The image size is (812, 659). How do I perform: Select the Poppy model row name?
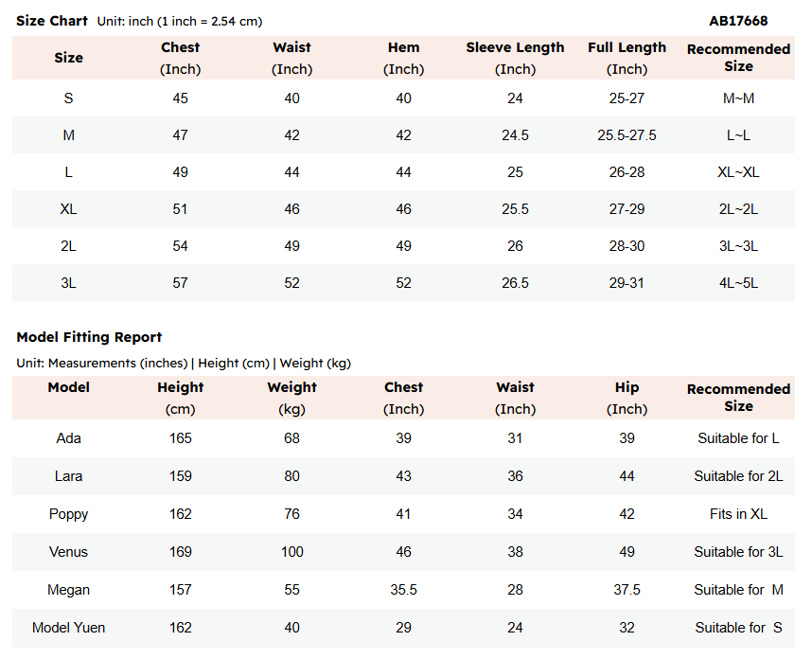[x=68, y=514]
